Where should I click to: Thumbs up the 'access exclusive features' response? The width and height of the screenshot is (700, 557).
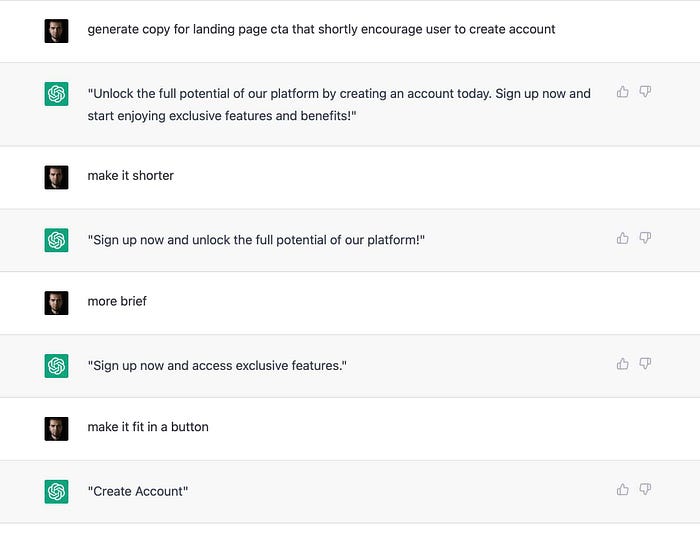pyautogui.click(x=622, y=364)
